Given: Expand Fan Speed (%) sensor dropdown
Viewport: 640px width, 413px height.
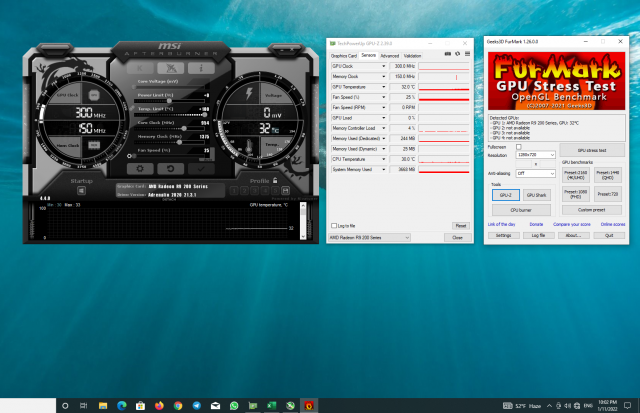Looking at the screenshot, I should click(x=383, y=97).
